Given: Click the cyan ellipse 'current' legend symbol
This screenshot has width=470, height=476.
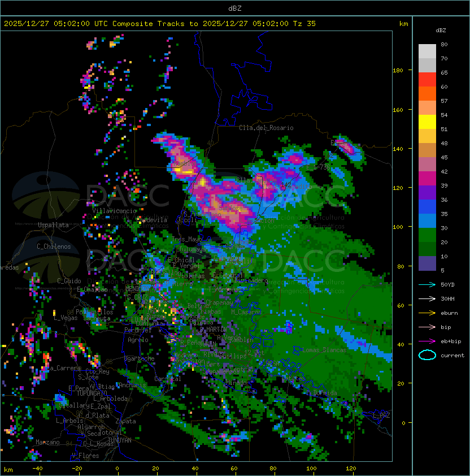Looking at the screenshot, I should pyautogui.click(x=427, y=355).
